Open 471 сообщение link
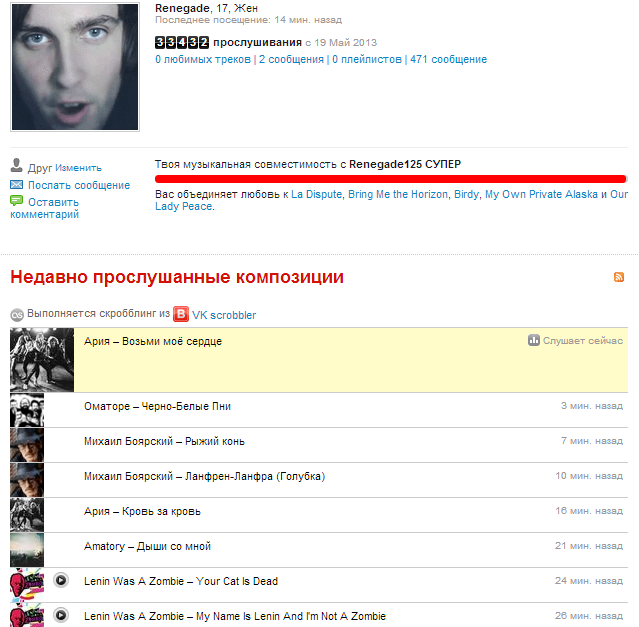This screenshot has width=639, height=627. click(x=448, y=59)
